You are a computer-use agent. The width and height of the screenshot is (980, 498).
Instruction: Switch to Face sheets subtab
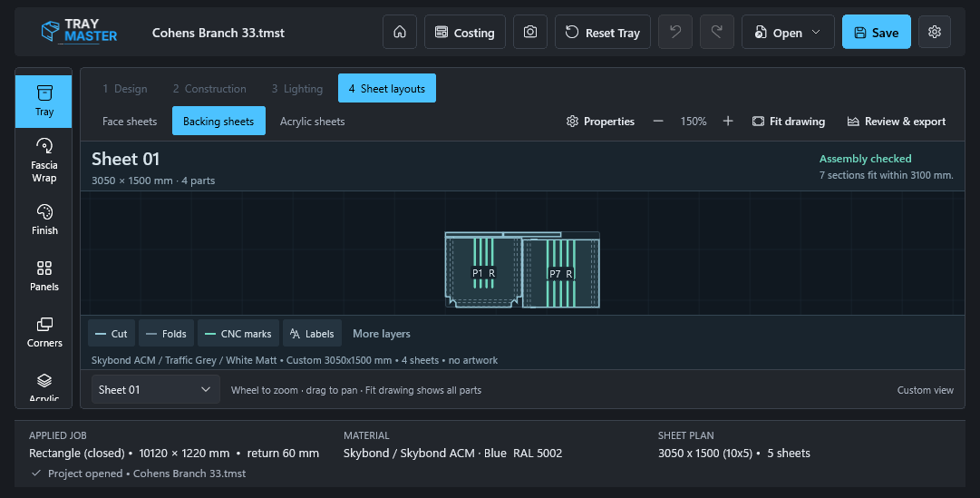coord(130,121)
